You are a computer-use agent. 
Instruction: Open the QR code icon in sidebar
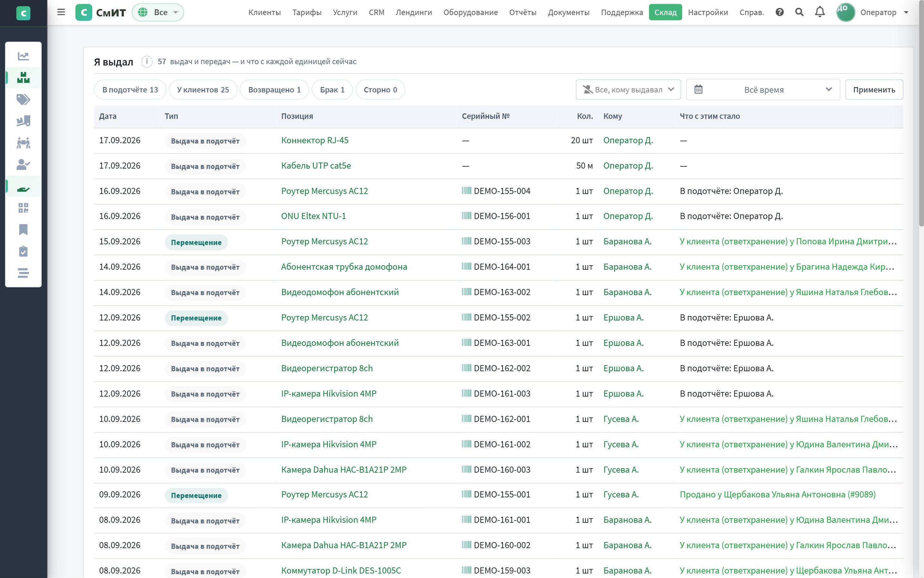23,208
